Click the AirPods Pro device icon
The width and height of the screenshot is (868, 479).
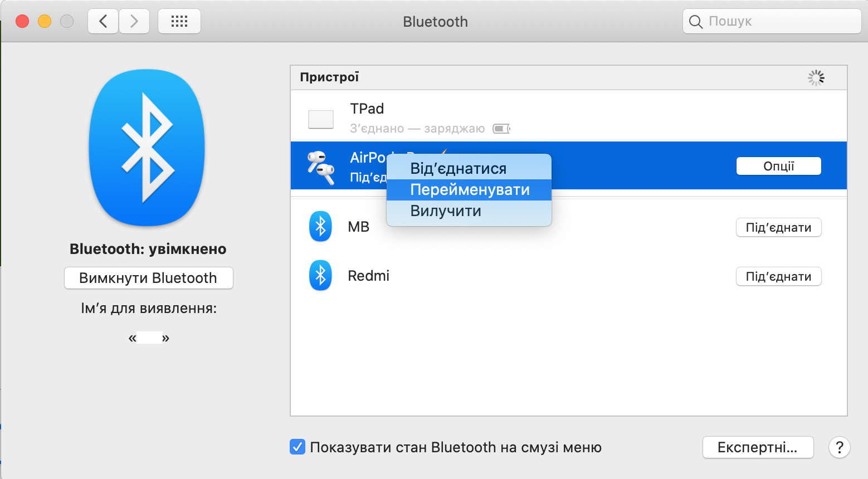point(321,167)
